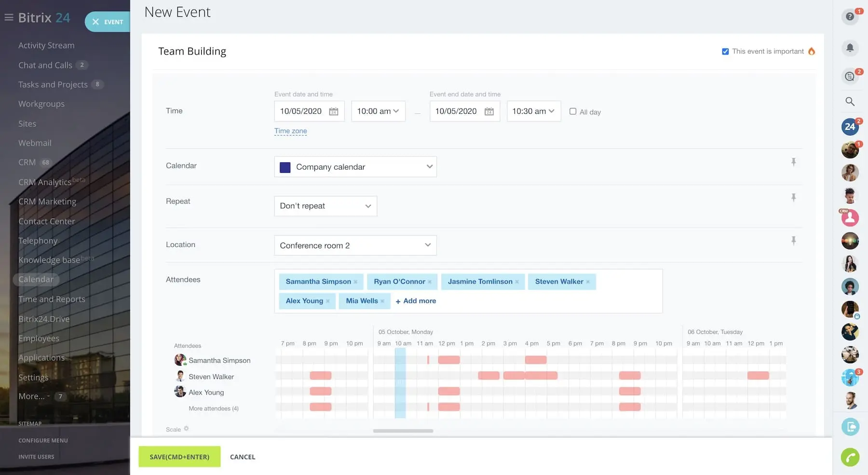Click the help question mark icon

tap(850, 17)
